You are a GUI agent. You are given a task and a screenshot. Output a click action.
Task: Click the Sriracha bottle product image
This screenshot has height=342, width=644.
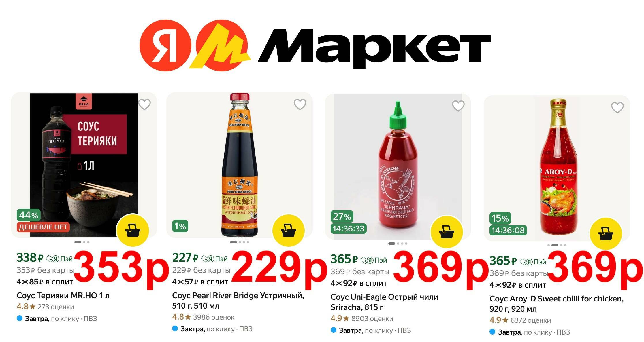click(x=398, y=166)
